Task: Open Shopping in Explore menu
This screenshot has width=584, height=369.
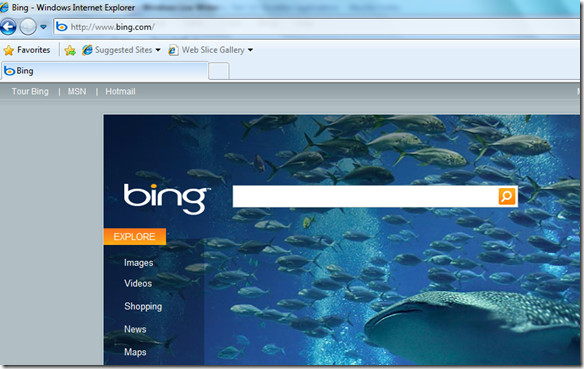Action: pos(143,306)
